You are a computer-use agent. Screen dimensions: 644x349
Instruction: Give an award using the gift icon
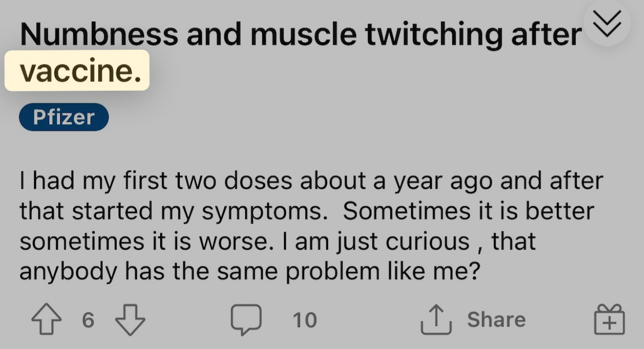pyautogui.click(x=609, y=320)
